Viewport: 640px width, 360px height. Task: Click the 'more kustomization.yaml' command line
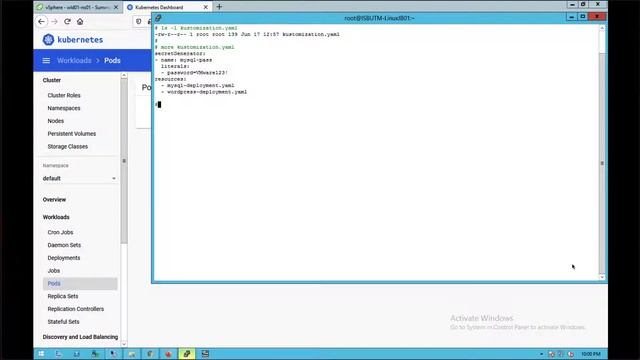(x=195, y=47)
